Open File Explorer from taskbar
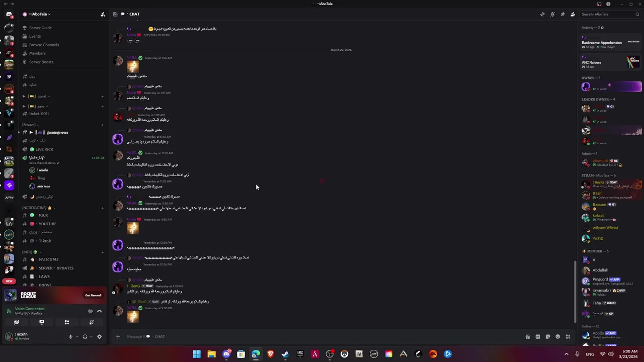644x362 pixels. point(211,354)
